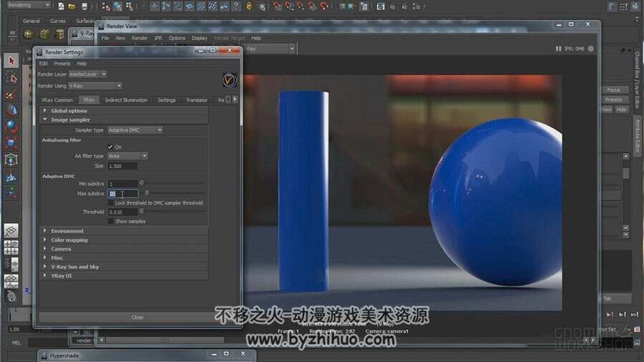This screenshot has width=644, height=362.
Task: Expand the V-Ray Sun and Sky section
Action: coord(124,267)
